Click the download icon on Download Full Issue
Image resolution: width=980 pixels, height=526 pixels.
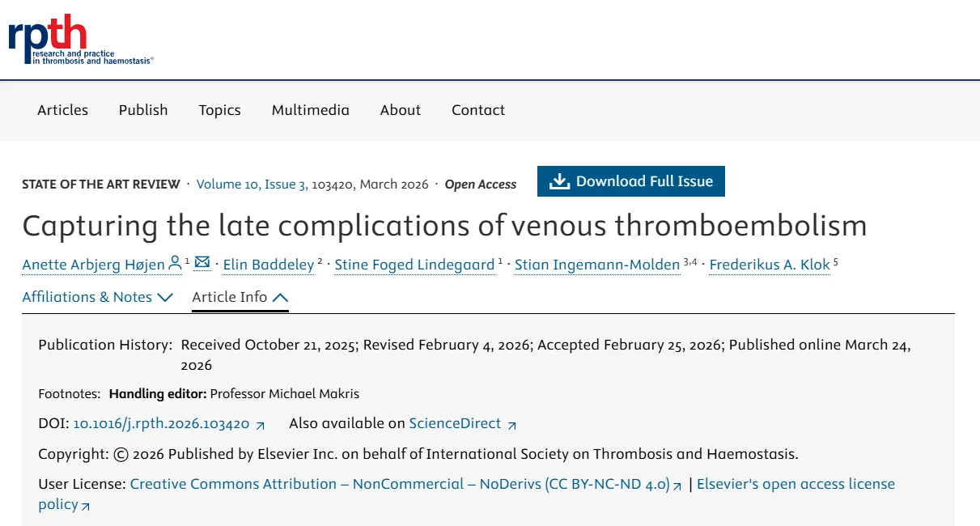[558, 180]
